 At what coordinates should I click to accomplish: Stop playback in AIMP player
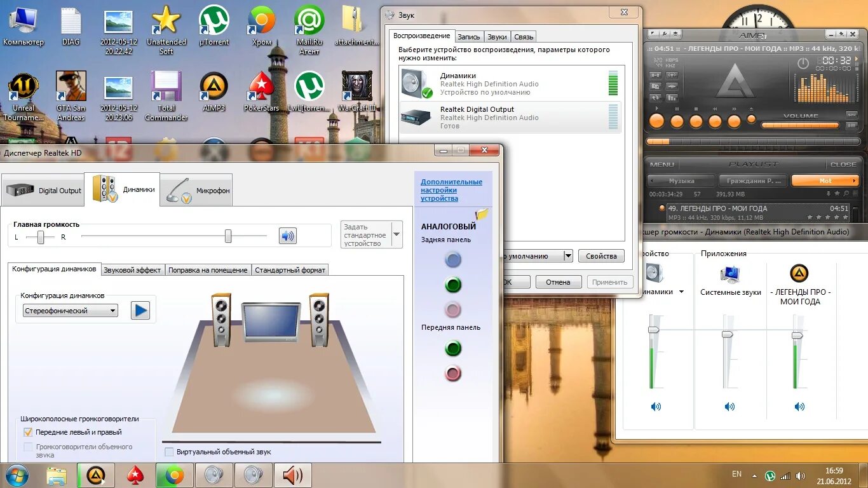[696, 121]
